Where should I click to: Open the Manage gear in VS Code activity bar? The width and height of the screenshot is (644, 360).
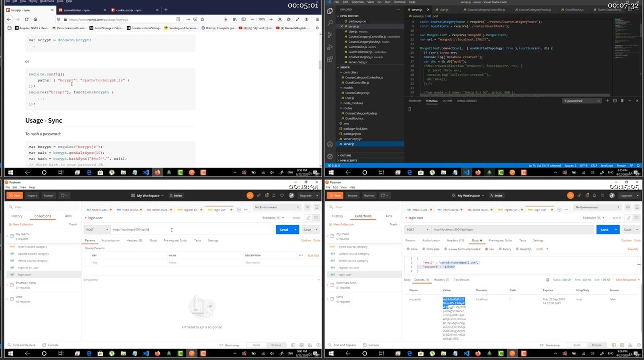pos(330,156)
